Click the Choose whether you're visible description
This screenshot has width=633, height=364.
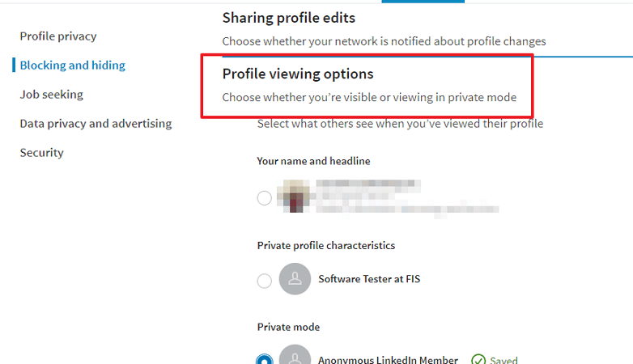[369, 98]
